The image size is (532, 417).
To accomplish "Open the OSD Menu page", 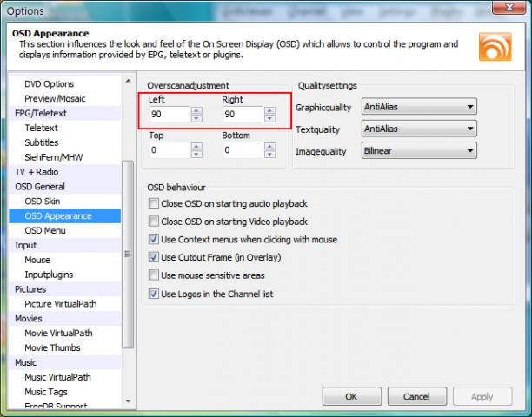I will tap(45, 230).
